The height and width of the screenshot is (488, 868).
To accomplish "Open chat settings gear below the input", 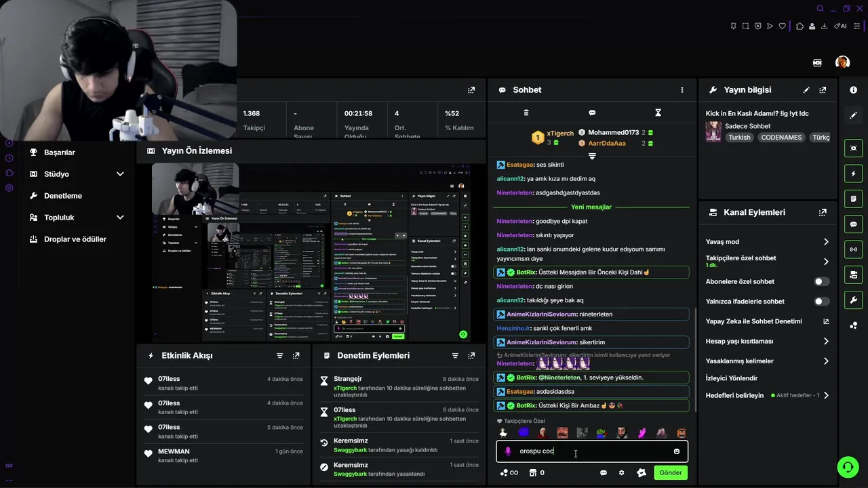I will 621,473.
